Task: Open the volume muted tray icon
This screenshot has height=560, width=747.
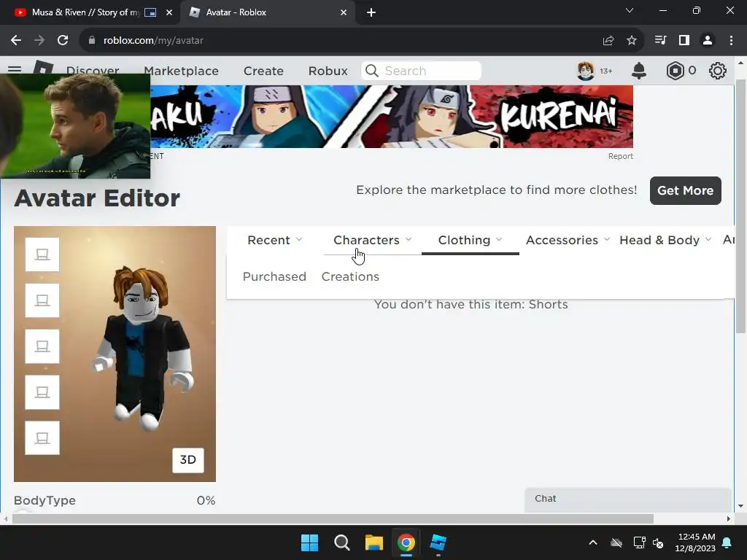Action: click(x=659, y=542)
